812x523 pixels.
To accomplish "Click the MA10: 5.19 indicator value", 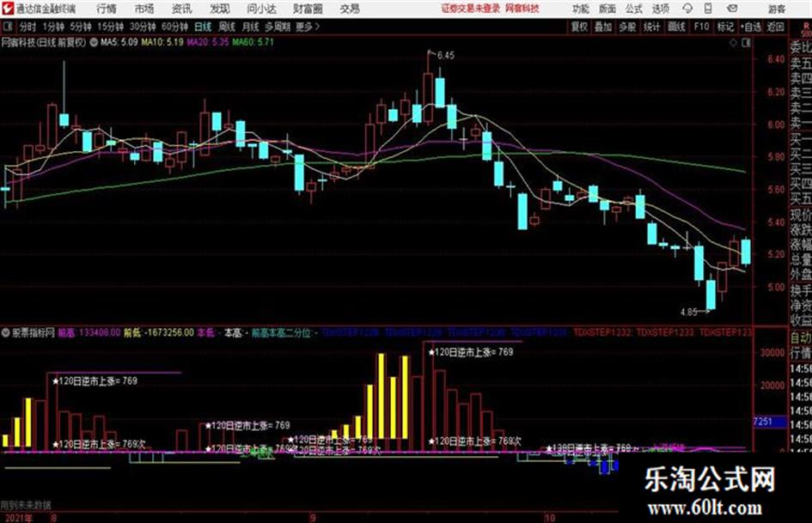I will click(162, 42).
